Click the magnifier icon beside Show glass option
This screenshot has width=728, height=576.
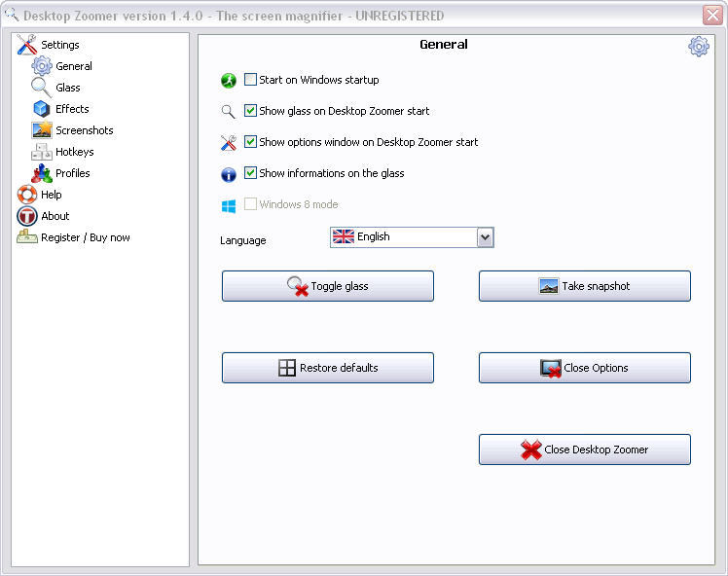tap(228, 111)
